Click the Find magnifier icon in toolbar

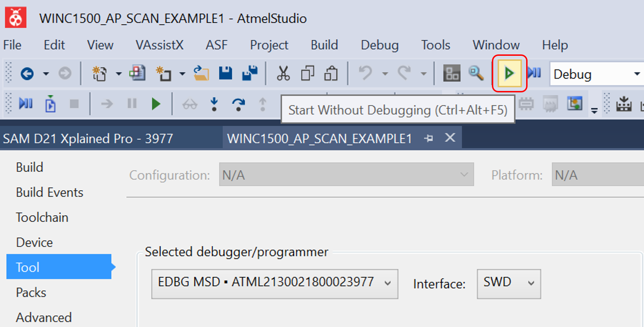[476, 73]
